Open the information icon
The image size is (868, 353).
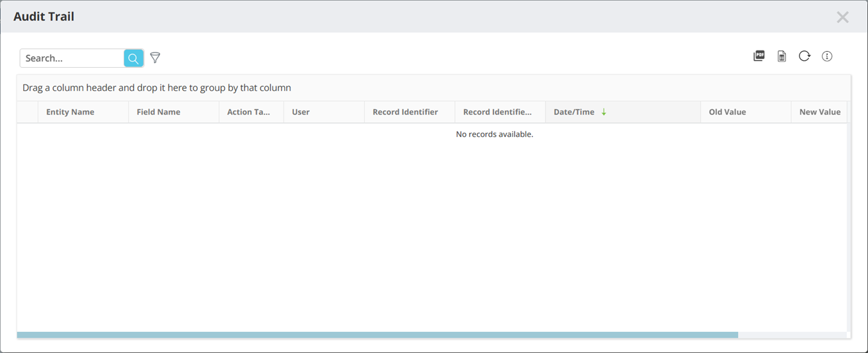click(x=827, y=56)
